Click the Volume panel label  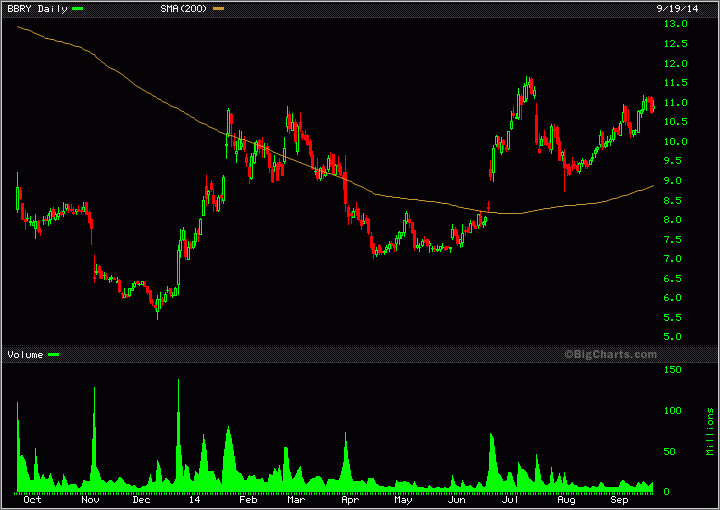click(x=25, y=354)
